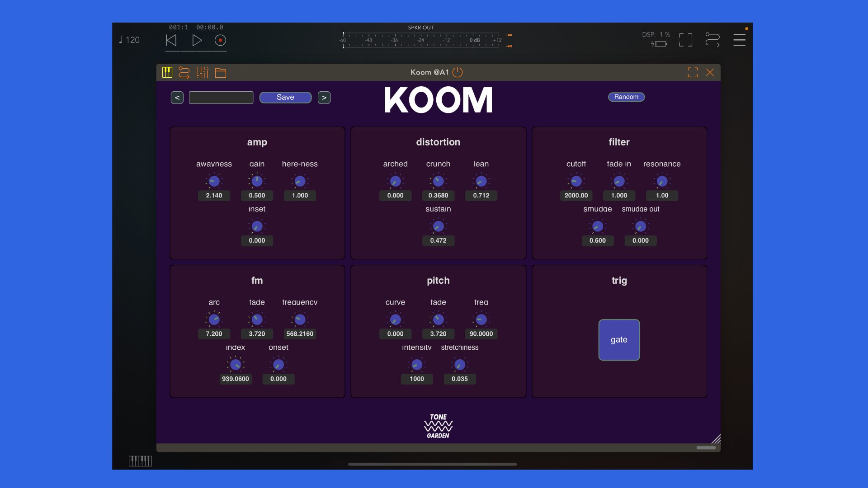The height and width of the screenshot is (488, 868).
Task: Click the amp inset knob
Action: [257, 226]
